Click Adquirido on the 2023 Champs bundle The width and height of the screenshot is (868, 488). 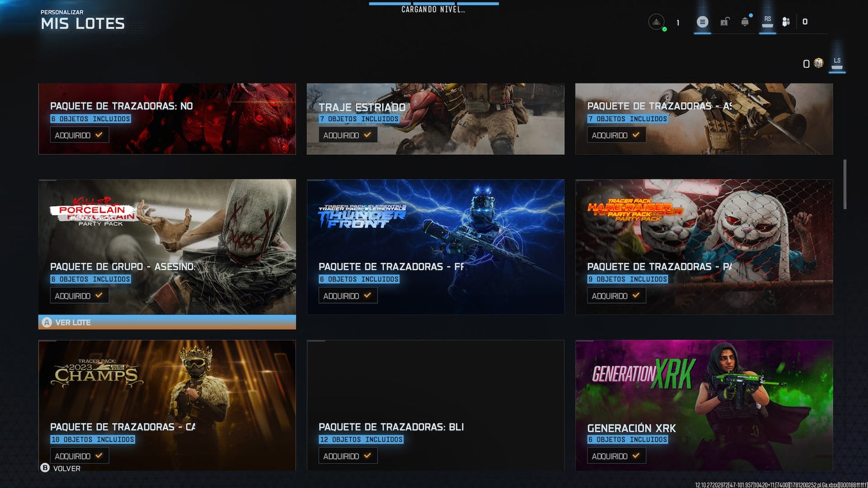coord(79,456)
